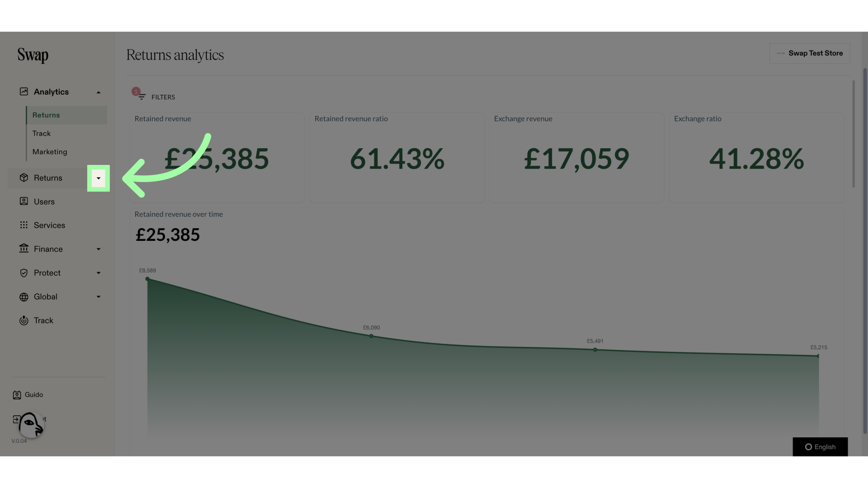
Task: Toggle the active filter indicator
Action: [x=135, y=92]
